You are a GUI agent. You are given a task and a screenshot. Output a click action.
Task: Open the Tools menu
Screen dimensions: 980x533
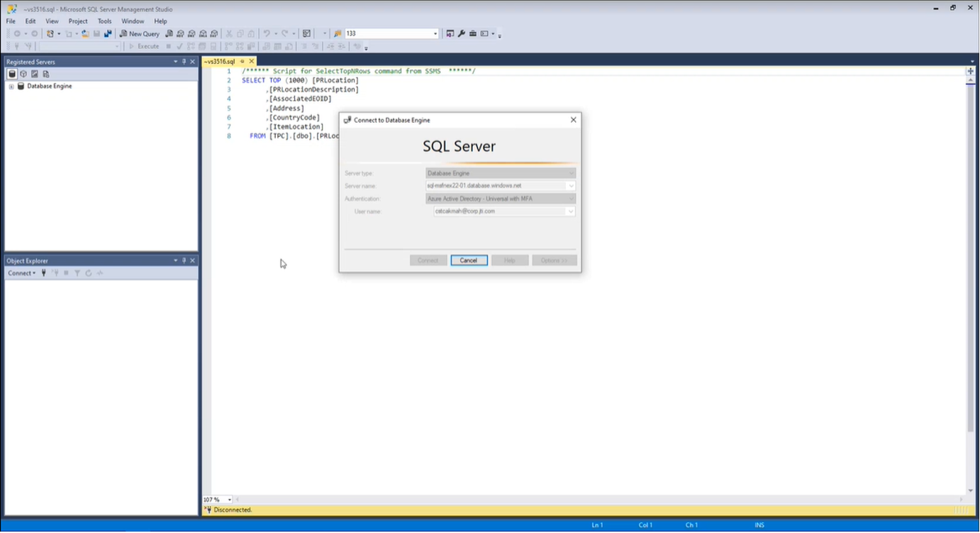tap(105, 21)
